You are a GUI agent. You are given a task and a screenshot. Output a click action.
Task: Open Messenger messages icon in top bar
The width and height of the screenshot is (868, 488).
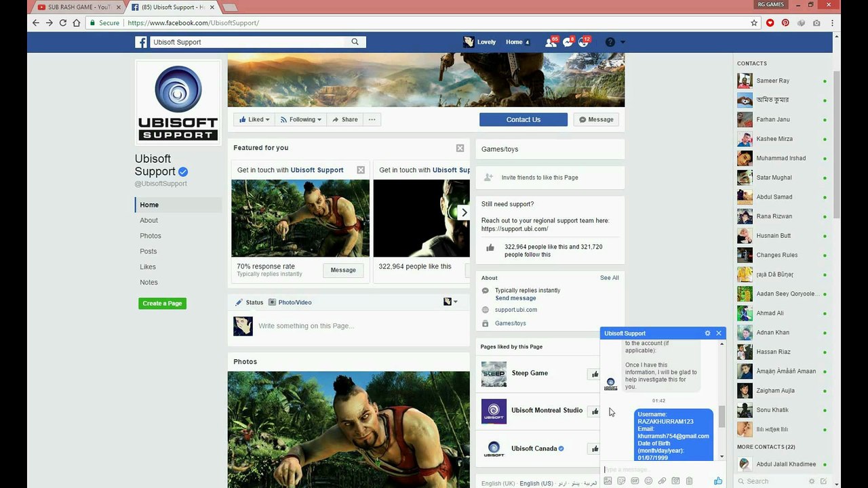[x=568, y=42]
